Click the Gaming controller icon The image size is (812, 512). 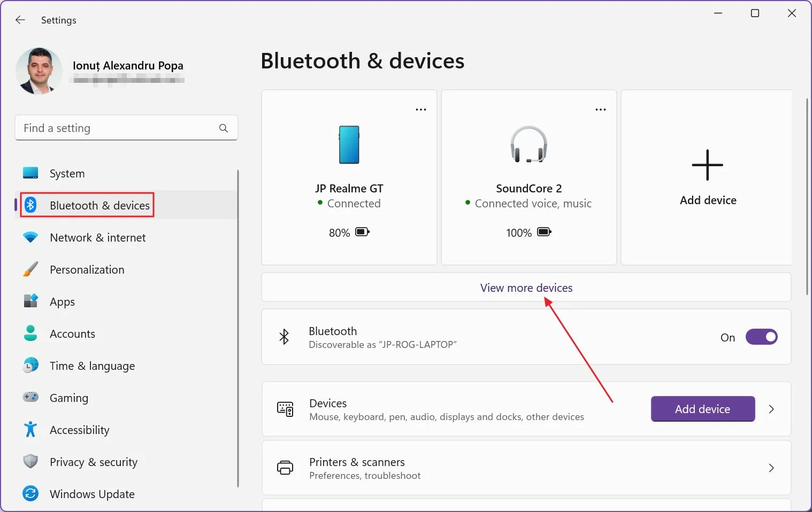(30, 397)
